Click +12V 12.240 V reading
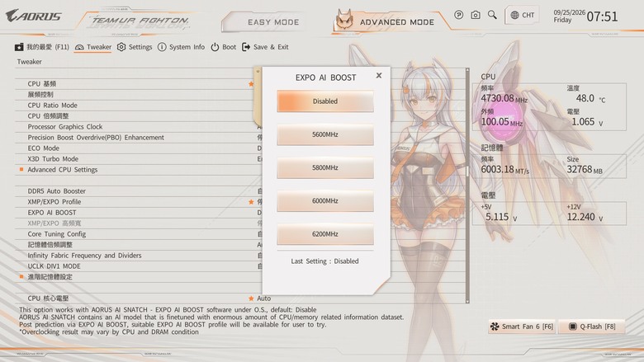Screen dimensions: 644x362 [585, 217]
